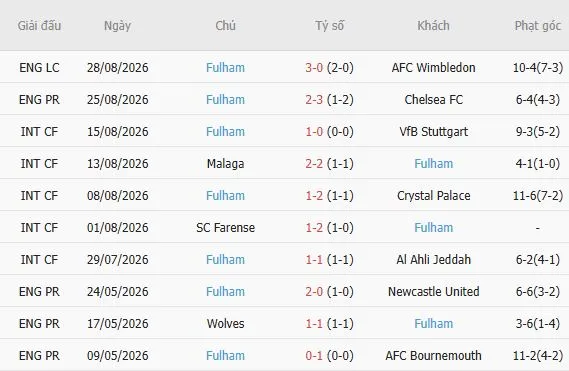Click the Tỷ số column header

[x=329, y=25]
